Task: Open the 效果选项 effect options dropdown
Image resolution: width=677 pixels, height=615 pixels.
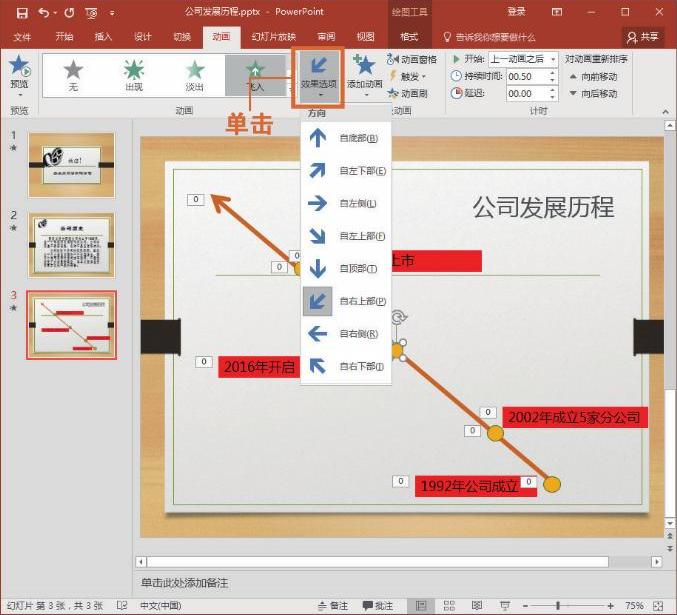Action: [318, 77]
